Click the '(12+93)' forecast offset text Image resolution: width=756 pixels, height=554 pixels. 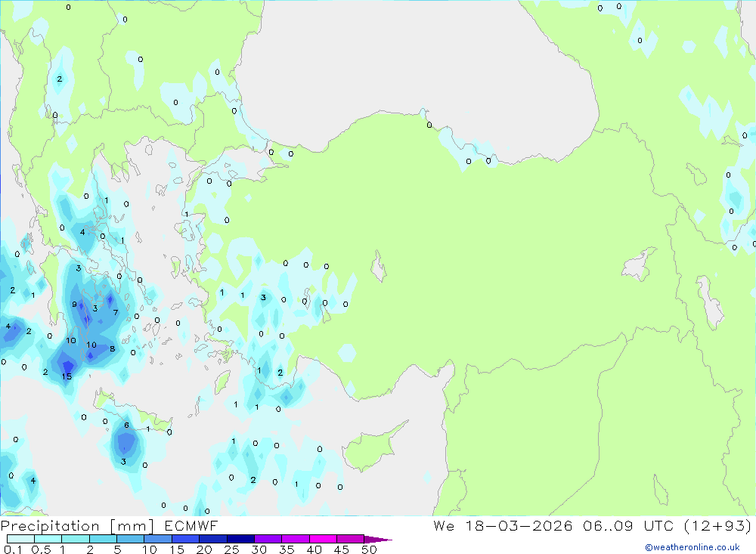[x=717, y=525]
